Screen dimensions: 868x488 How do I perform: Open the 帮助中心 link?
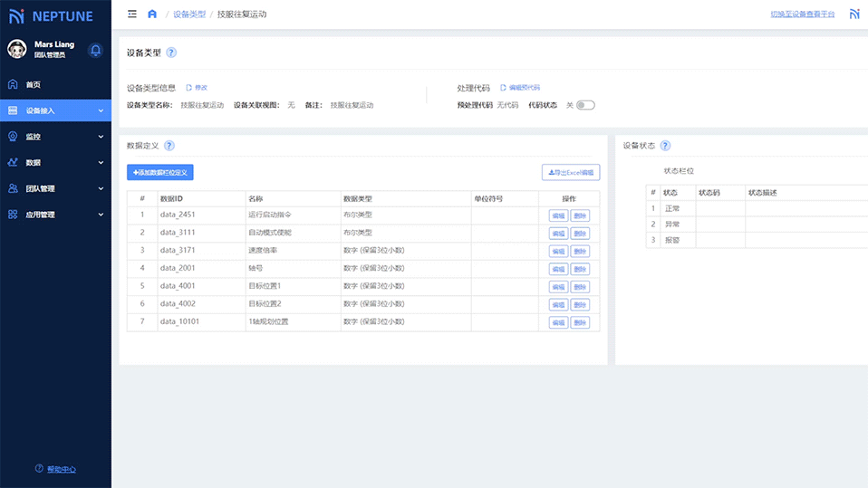[61, 469]
